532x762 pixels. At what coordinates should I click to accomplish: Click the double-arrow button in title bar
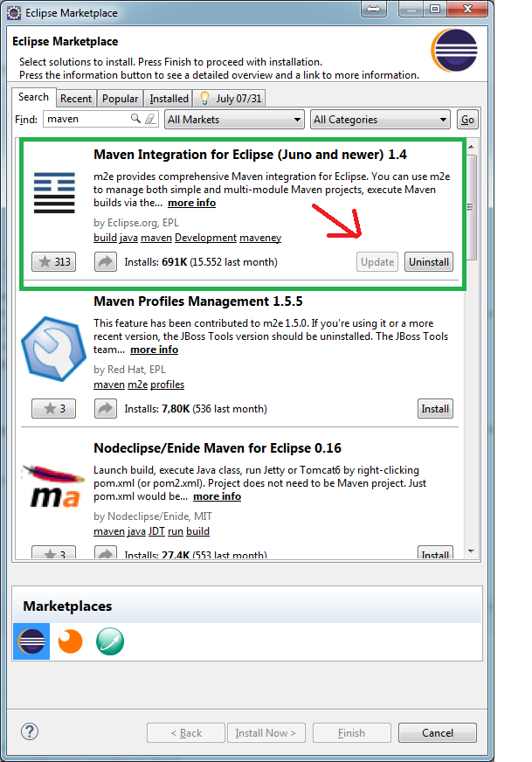point(374,9)
